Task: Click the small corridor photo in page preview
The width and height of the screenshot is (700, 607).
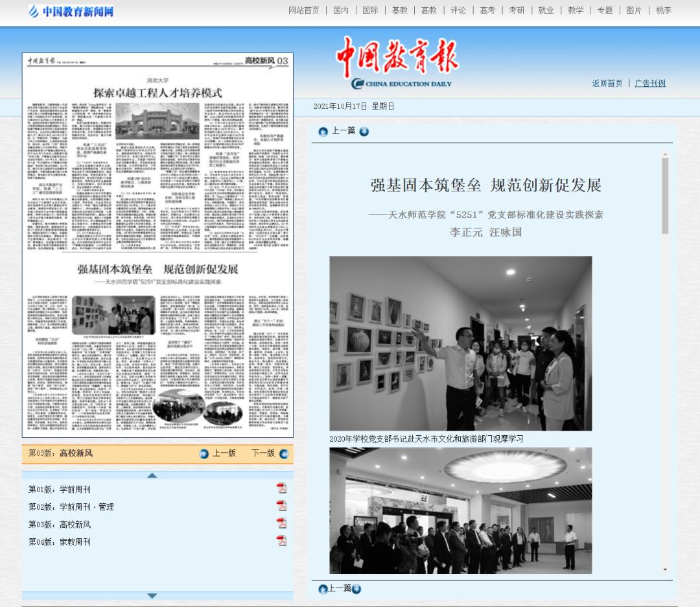Action: click(113, 315)
